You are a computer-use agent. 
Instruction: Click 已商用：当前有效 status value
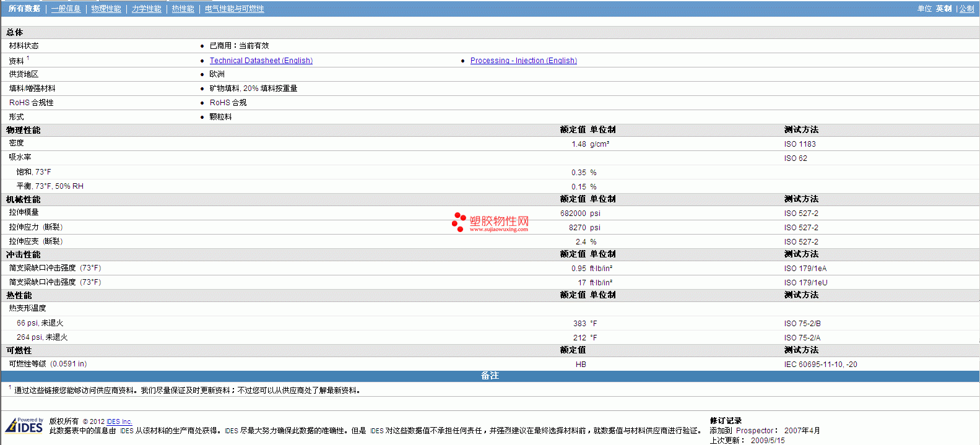click(x=239, y=46)
